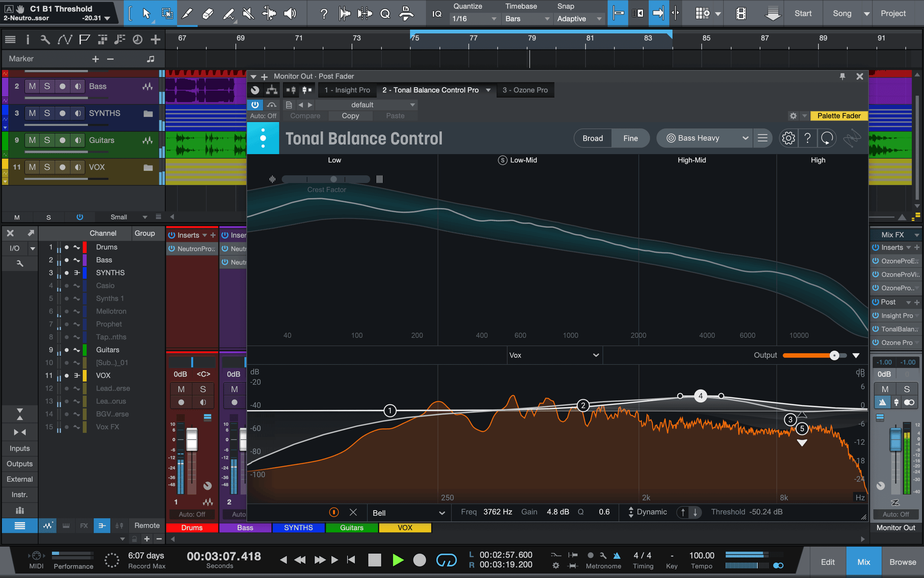Open track inspector info icon
The width and height of the screenshot is (924, 578).
click(27, 39)
